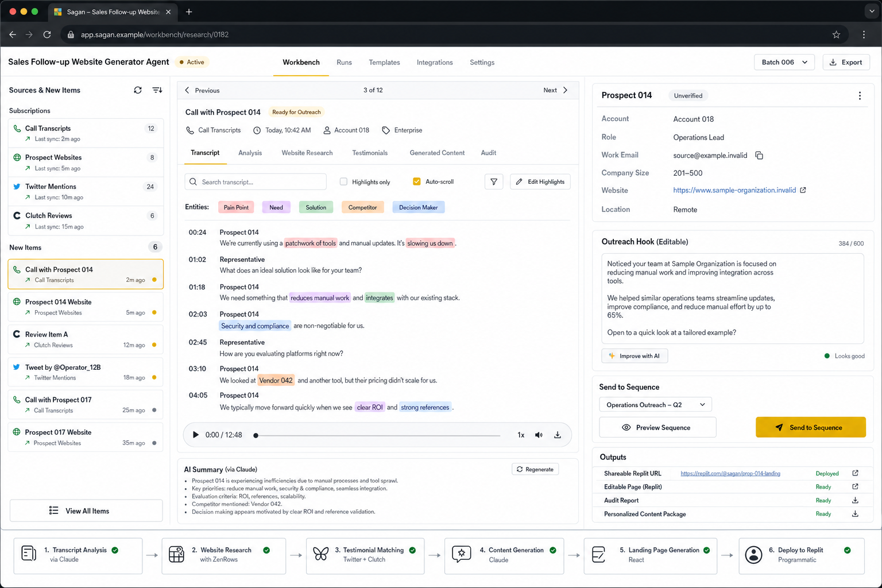Open the Editable Page (Replit) externally
The height and width of the screenshot is (588, 882).
855,486
